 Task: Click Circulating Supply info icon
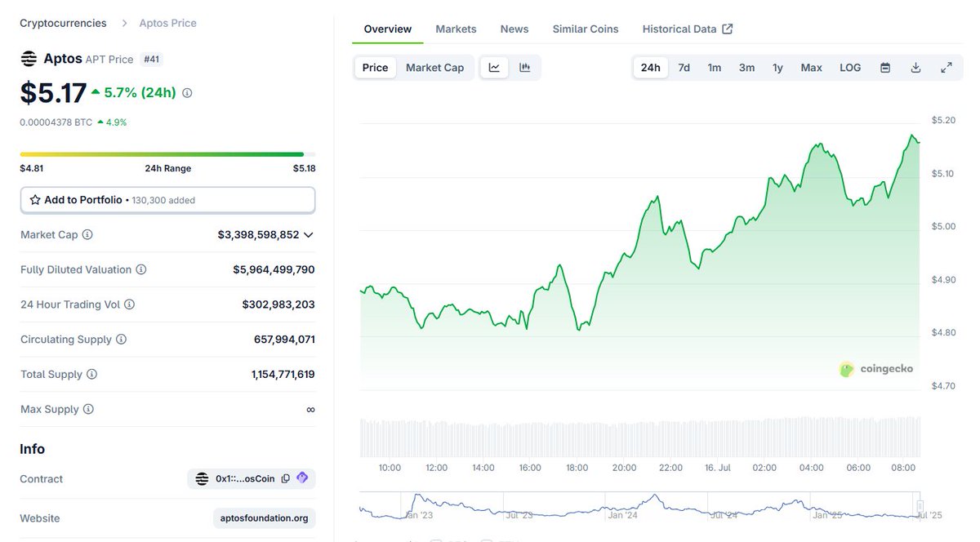(121, 340)
